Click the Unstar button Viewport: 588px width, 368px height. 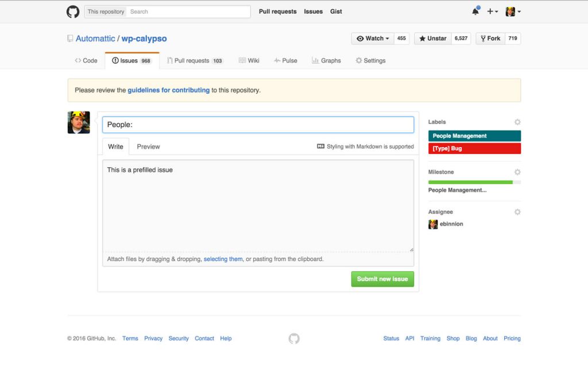tap(433, 39)
